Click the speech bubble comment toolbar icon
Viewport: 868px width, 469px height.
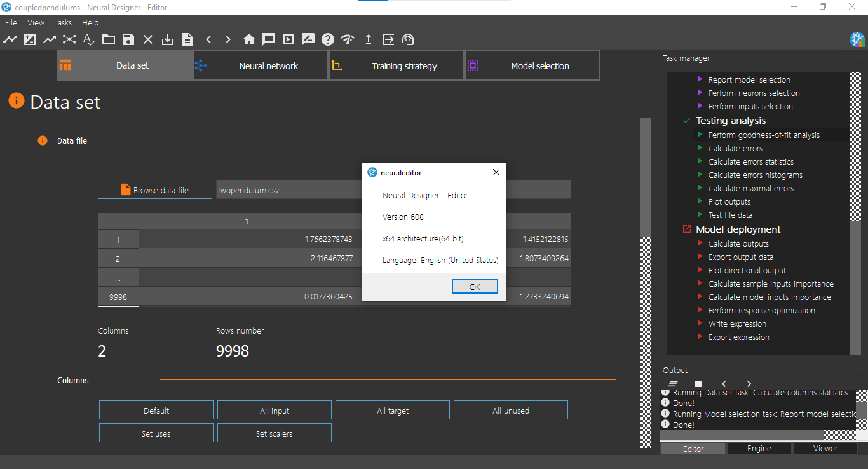click(269, 39)
